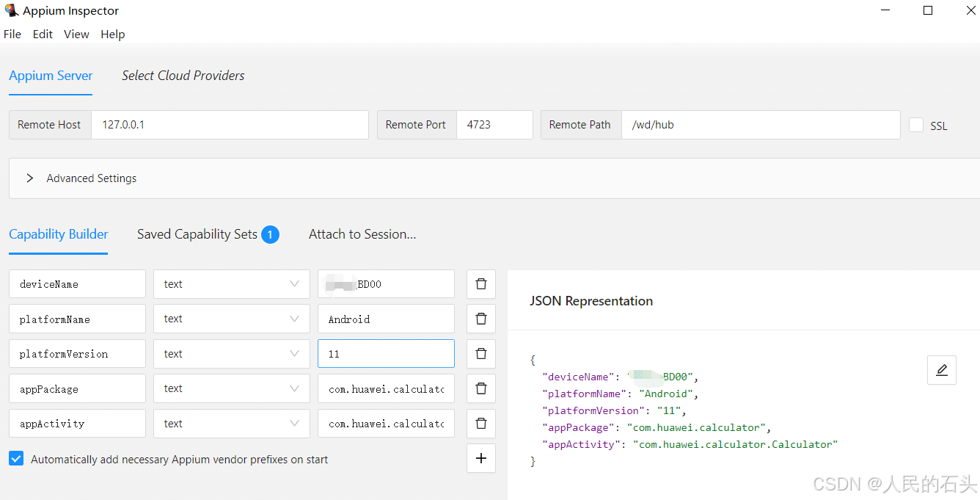Open the Edit menu

43,35
